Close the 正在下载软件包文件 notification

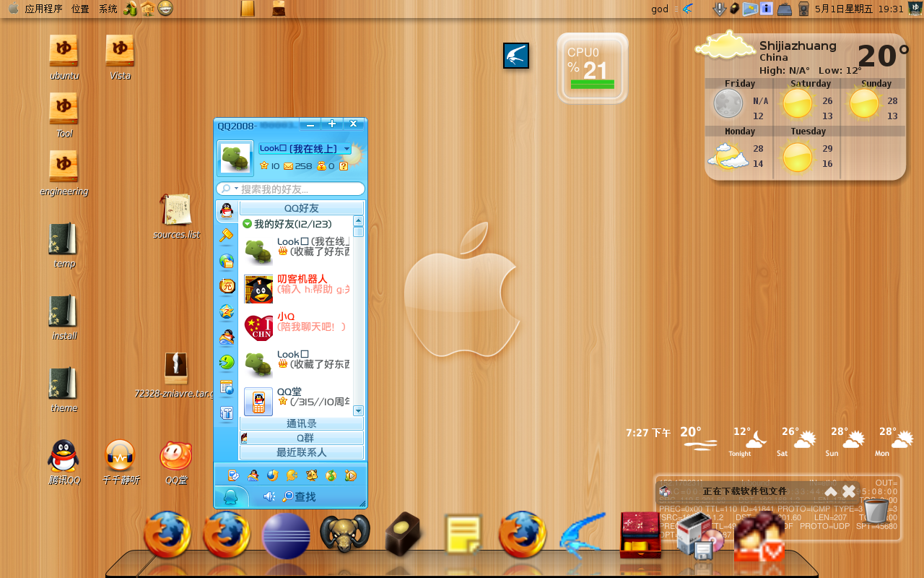[849, 491]
